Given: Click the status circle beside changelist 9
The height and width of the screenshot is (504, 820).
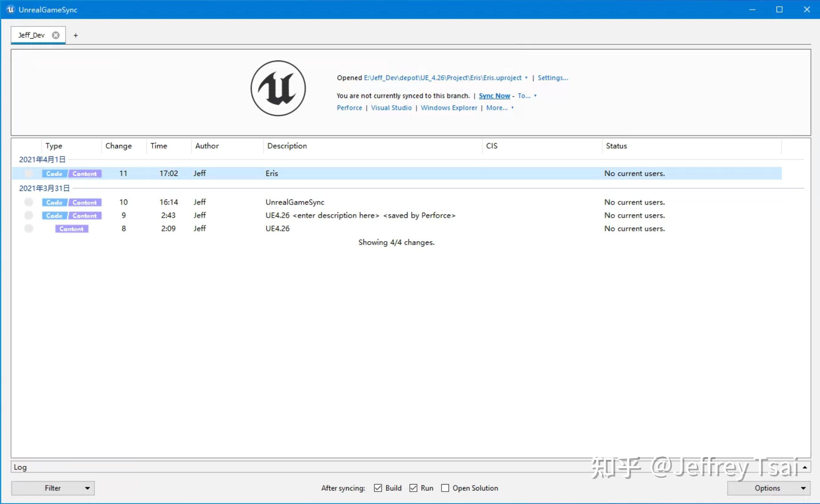Looking at the screenshot, I should (x=29, y=215).
